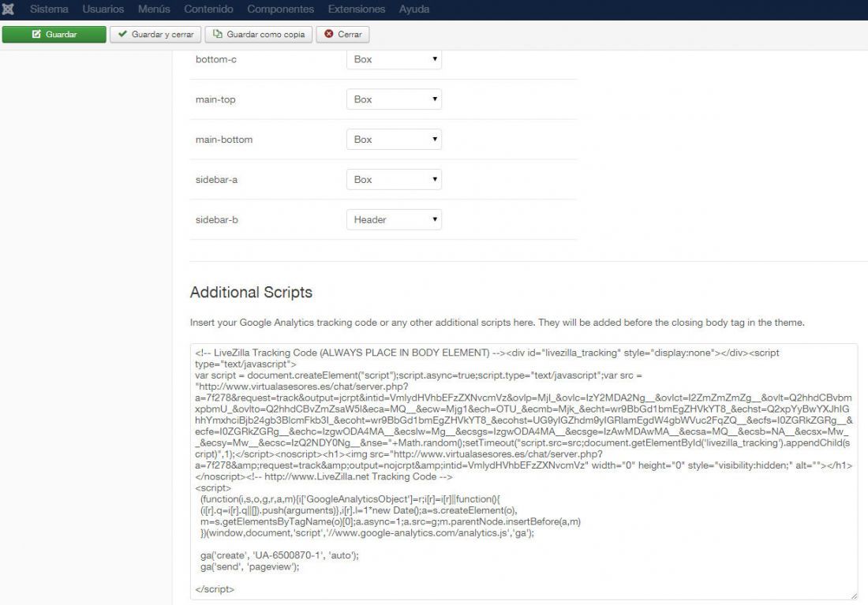
Task: Click the Joomla logo icon
Action: pyautogui.click(x=9, y=9)
